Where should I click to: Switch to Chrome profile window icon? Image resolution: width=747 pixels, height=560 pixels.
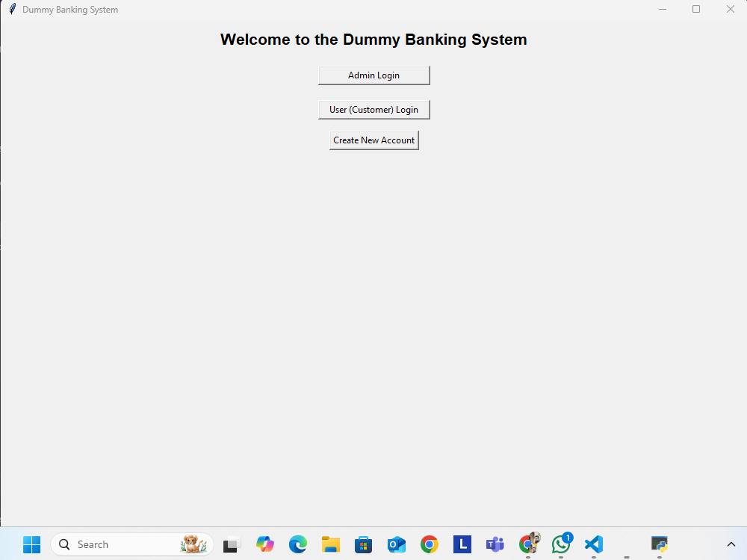tap(529, 544)
